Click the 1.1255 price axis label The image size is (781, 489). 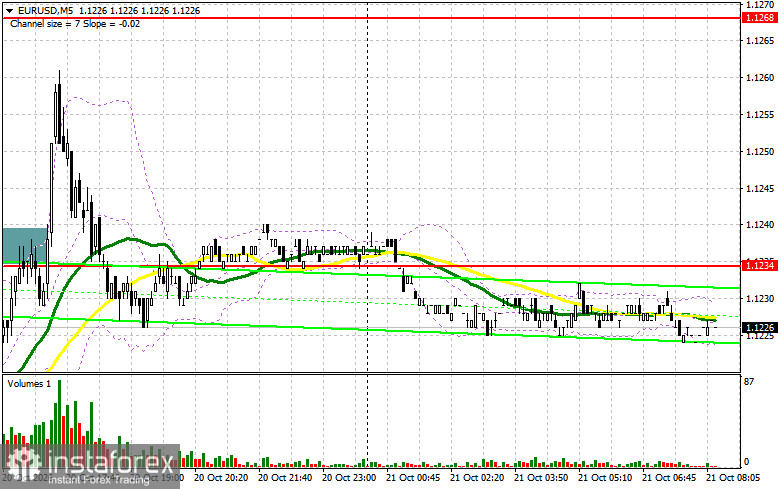[760, 115]
